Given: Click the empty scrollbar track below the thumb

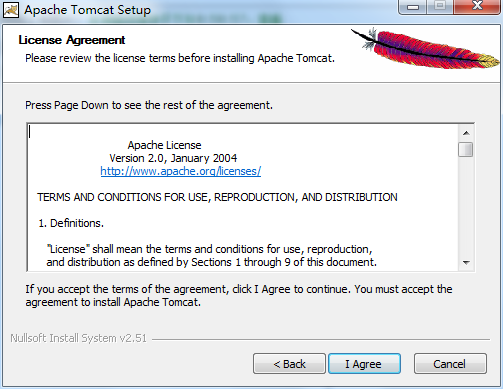Looking at the screenshot, I should 466,206.
